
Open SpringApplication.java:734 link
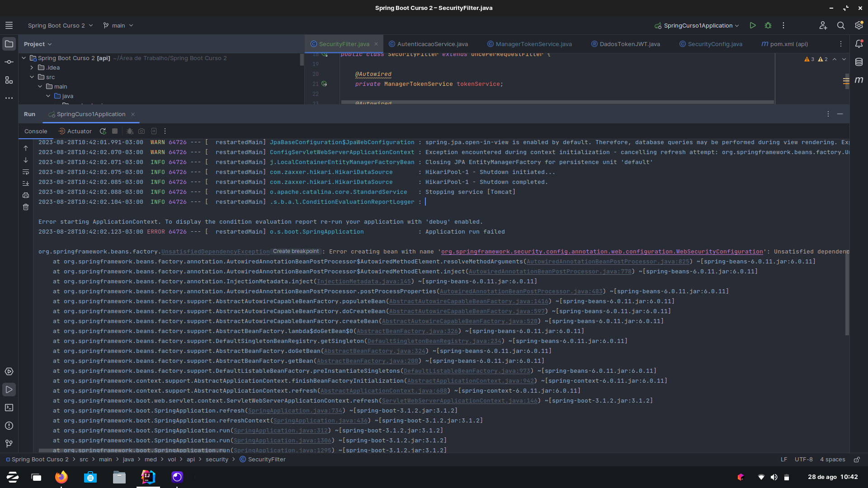tap(295, 411)
